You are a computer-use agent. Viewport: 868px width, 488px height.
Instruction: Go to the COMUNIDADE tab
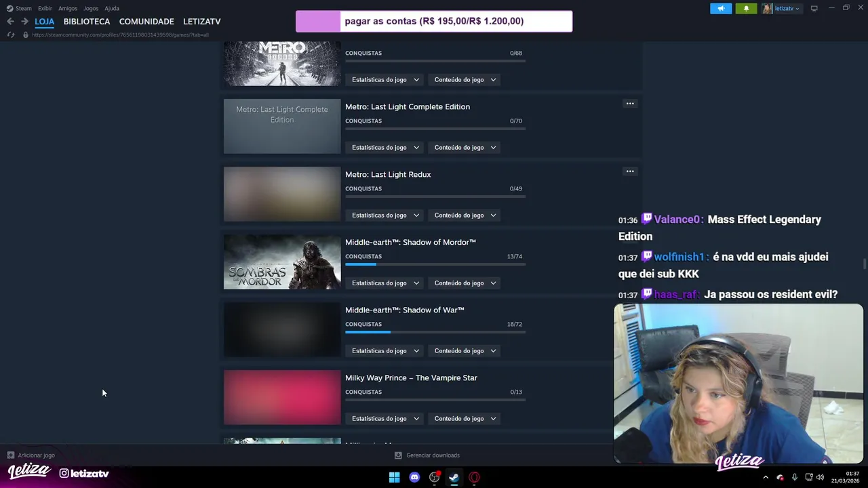click(x=146, y=22)
